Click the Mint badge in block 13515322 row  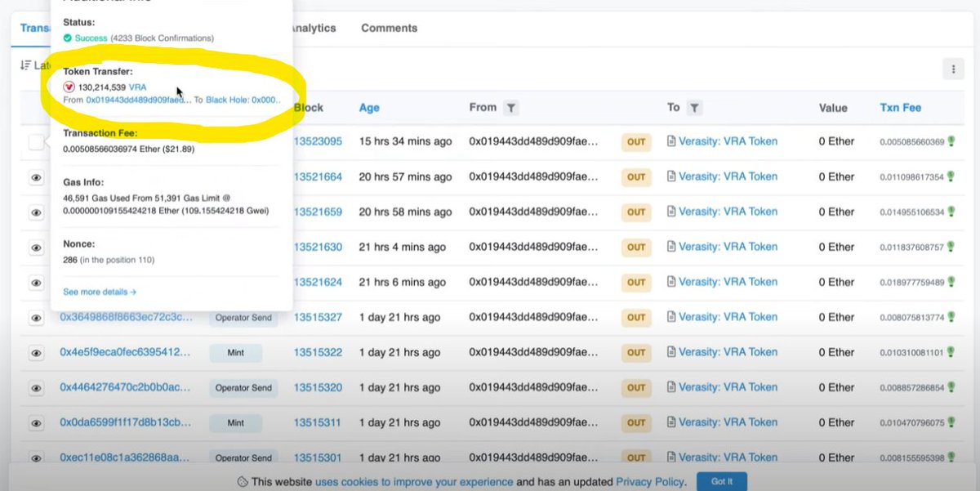click(x=236, y=353)
